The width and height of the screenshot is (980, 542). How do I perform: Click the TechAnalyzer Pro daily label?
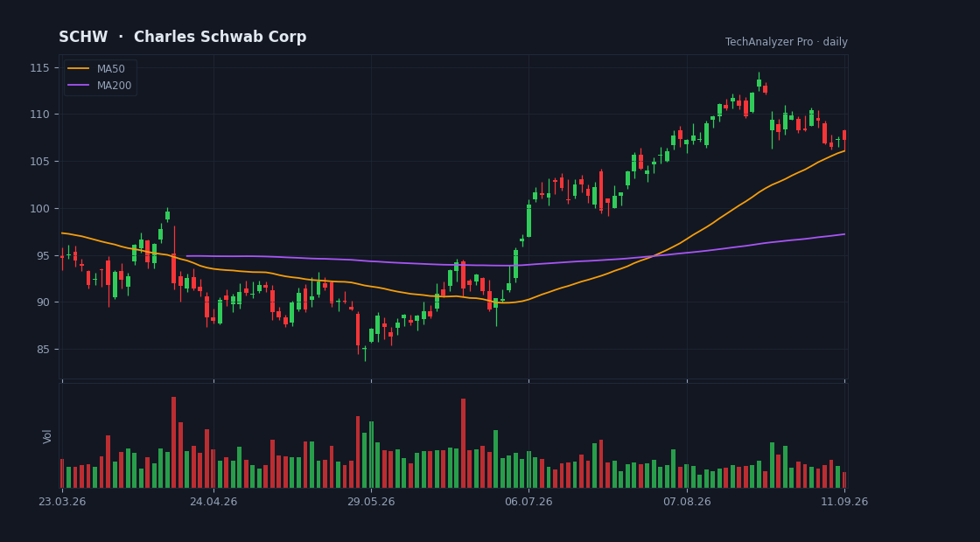point(787,42)
